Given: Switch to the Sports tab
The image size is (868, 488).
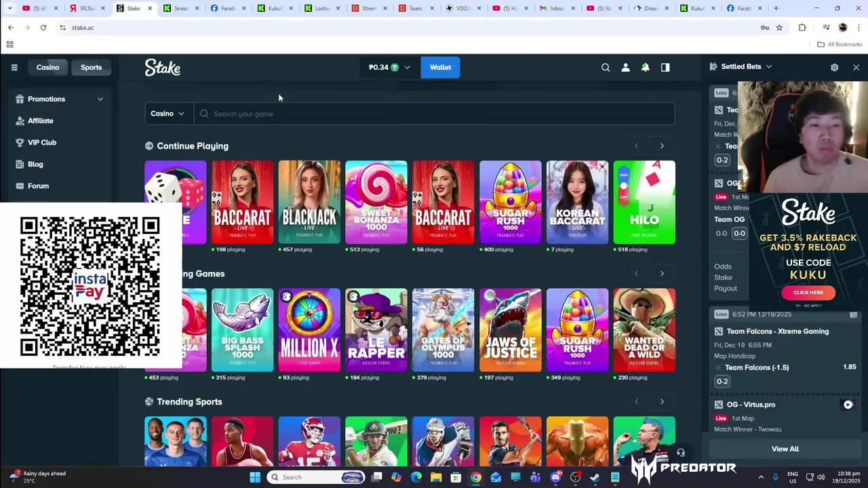Looking at the screenshot, I should 91,67.
